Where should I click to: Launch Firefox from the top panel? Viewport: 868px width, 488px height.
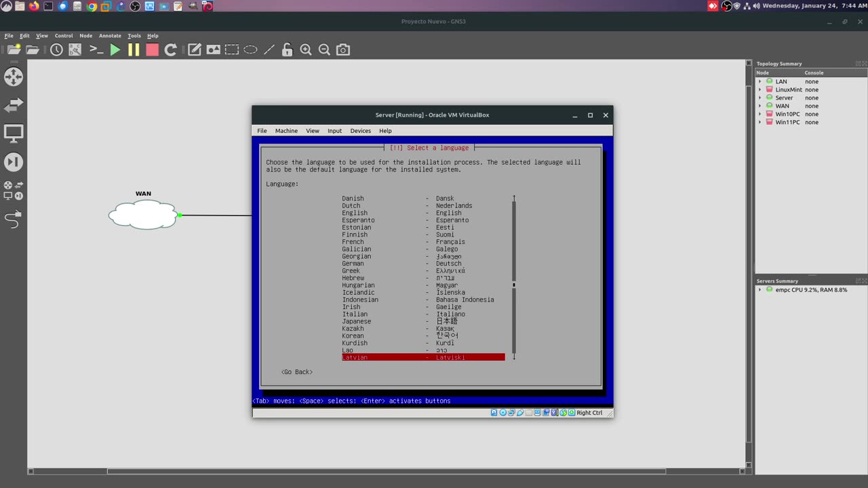click(x=34, y=6)
